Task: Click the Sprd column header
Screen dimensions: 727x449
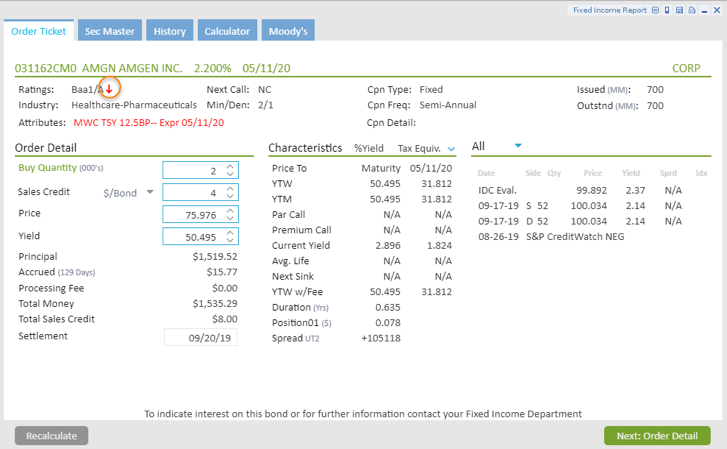Action: point(668,173)
